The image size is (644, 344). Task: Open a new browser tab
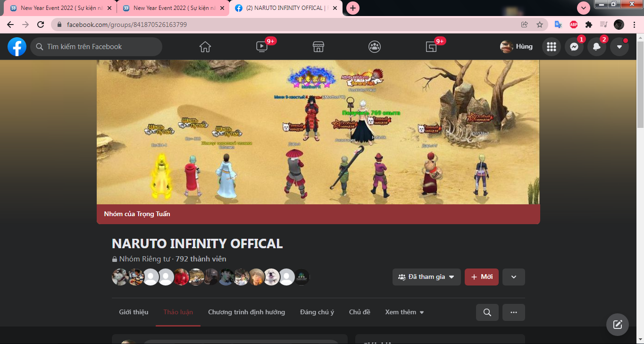pyautogui.click(x=353, y=8)
